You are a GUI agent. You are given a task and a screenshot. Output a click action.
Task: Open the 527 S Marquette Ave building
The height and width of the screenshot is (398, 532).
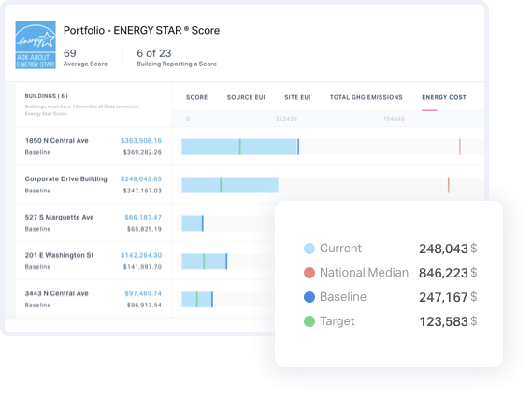[60, 218]
